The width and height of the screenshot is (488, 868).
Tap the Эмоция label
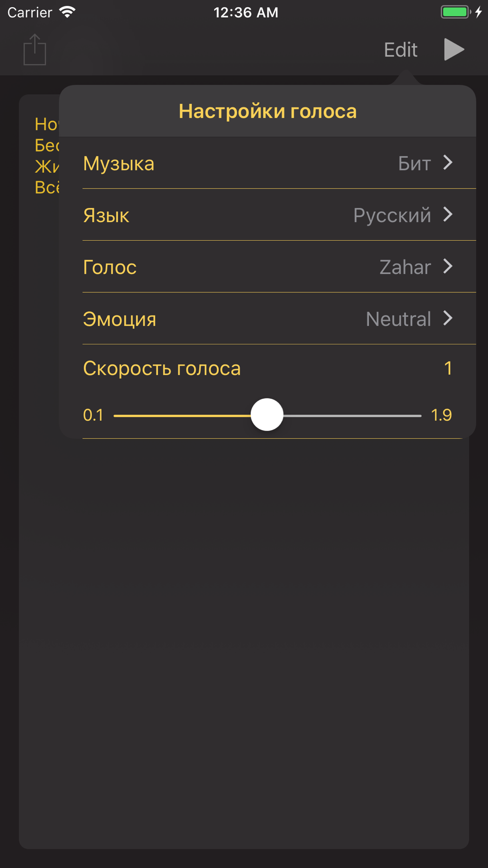(120, 319)
